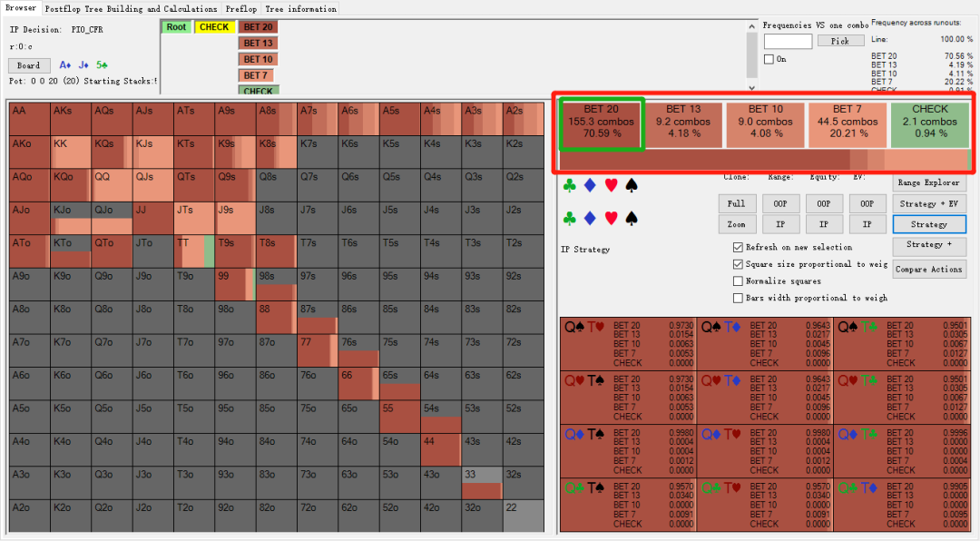Screen dimensions: 980x541
Task: Select BET 10 node in tree list
Action: (x=258, y=59)
